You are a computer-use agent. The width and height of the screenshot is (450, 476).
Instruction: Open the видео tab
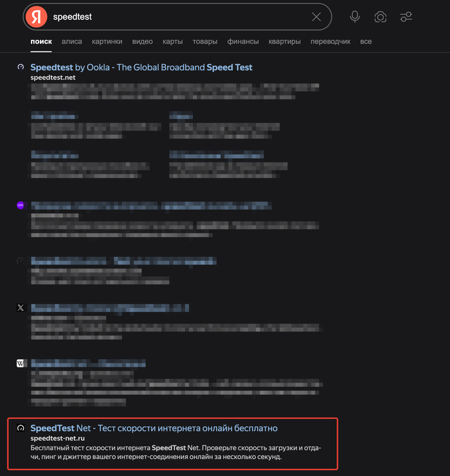click(x=143, y=42)
